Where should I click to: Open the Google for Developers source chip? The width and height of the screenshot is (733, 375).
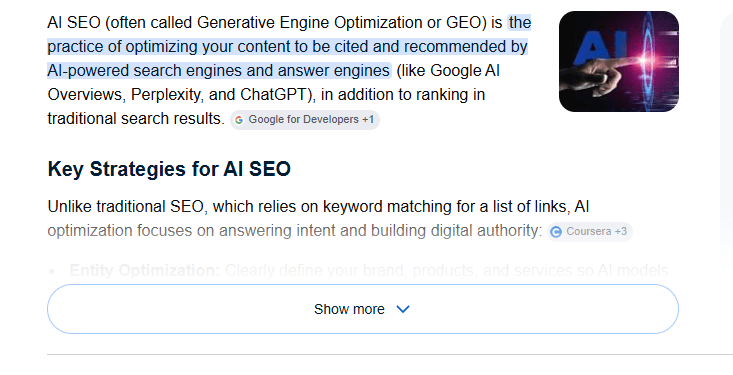point(305,120)
